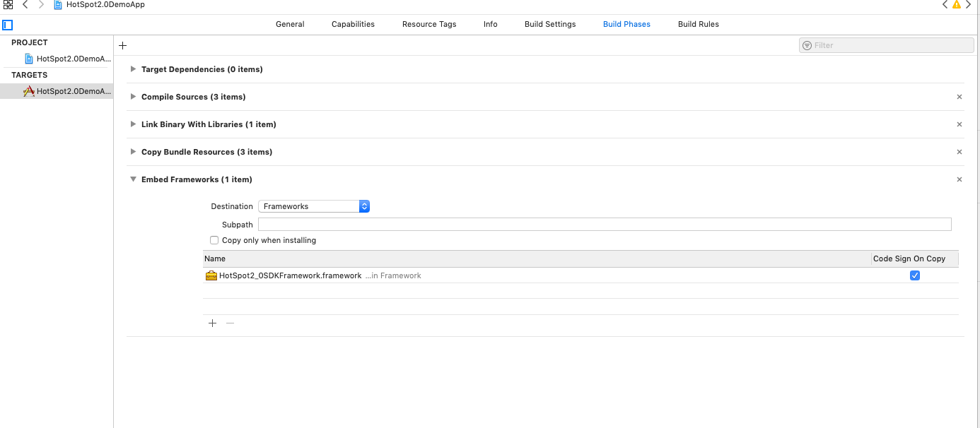Expand the Link Binary With Libraries section
Image resolution: width=980 pixels, height=428 pixels.
click(133, 124)
